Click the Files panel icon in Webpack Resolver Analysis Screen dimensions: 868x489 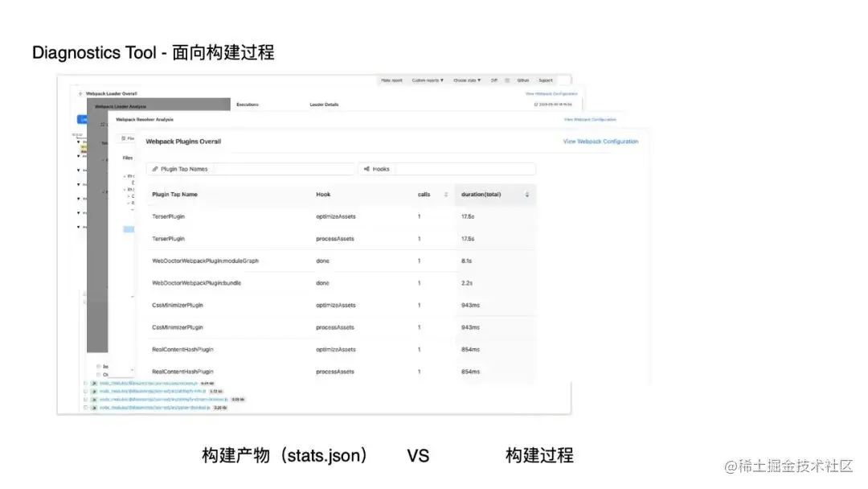(x=123, y=138)
